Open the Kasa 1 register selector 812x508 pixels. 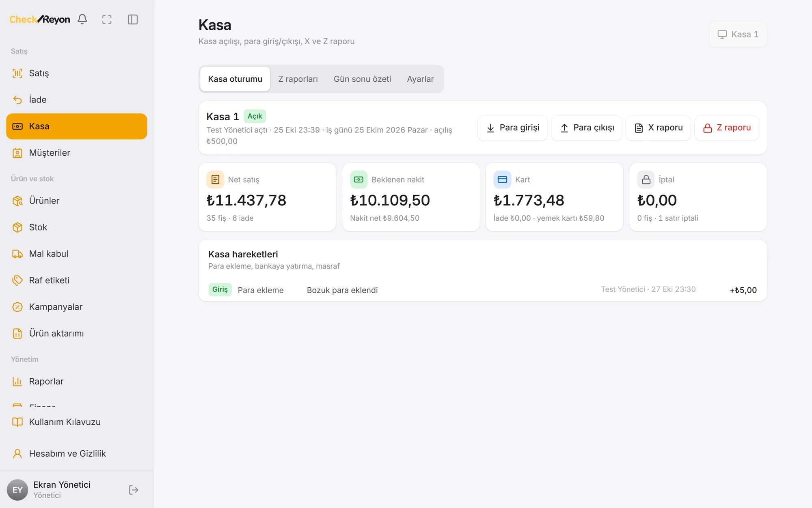tap(738, 34)
